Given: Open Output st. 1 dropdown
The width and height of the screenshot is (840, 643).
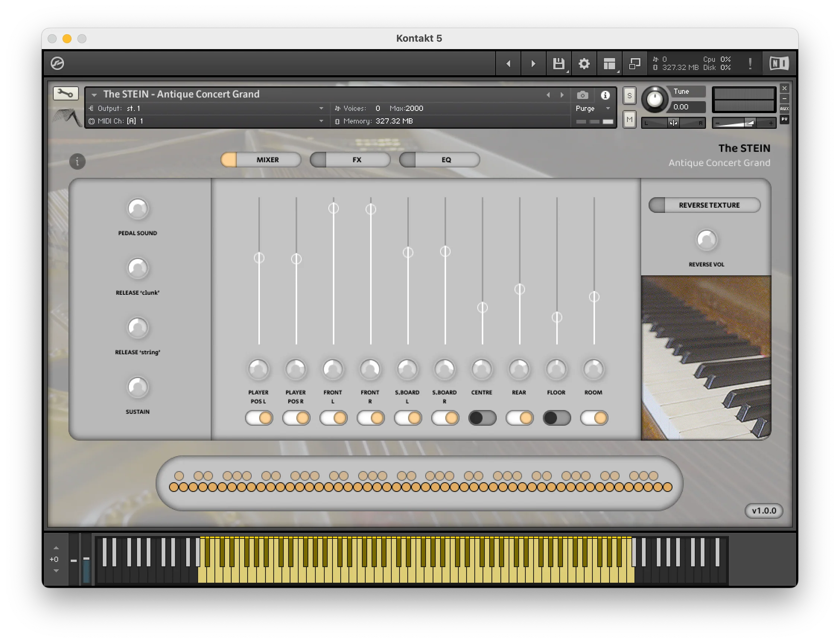Looking at the screenshot, I should click(321, 108).
